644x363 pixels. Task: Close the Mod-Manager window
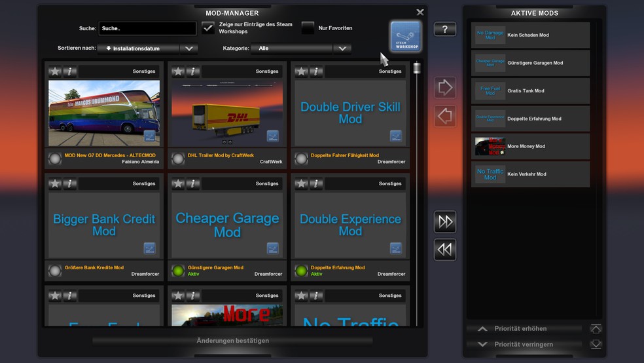[x=420, y=12]
